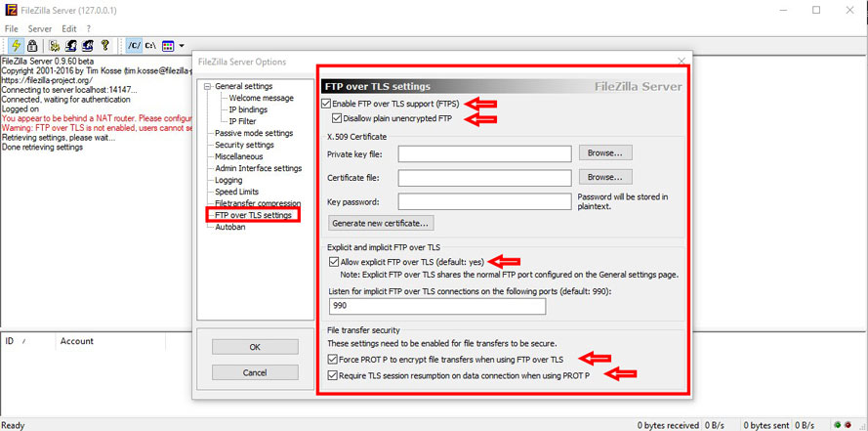Toggle Allow explicit FTP over TLS checkbox
Viewport: 868px width, 431px height.
pos(333,262)
